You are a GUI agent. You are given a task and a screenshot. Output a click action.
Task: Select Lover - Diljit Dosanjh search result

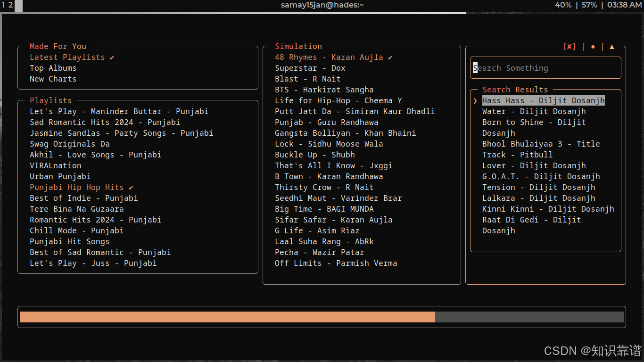coord(534,165)
